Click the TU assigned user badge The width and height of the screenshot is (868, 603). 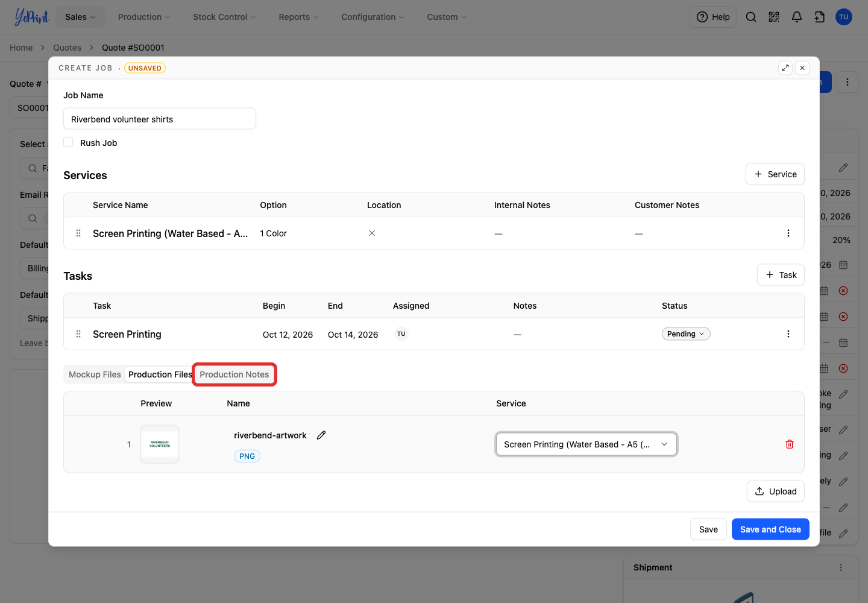(x=401, y=334)
